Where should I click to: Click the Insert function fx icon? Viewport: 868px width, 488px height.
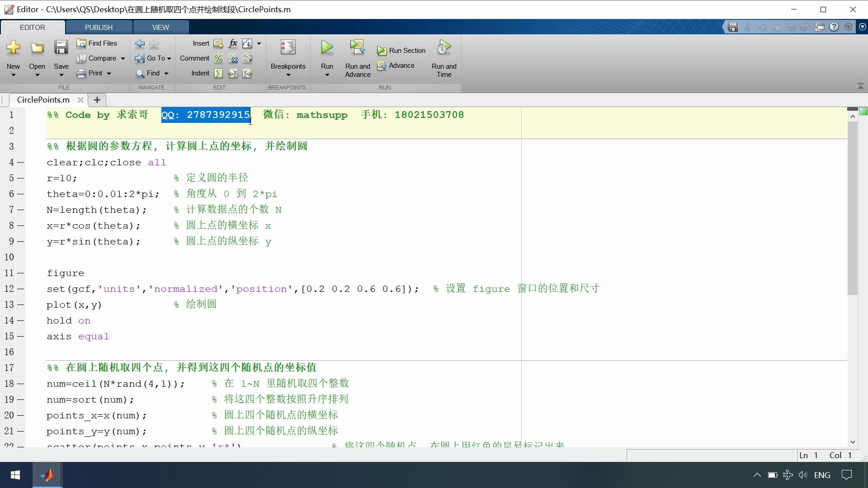click(233, 43)
